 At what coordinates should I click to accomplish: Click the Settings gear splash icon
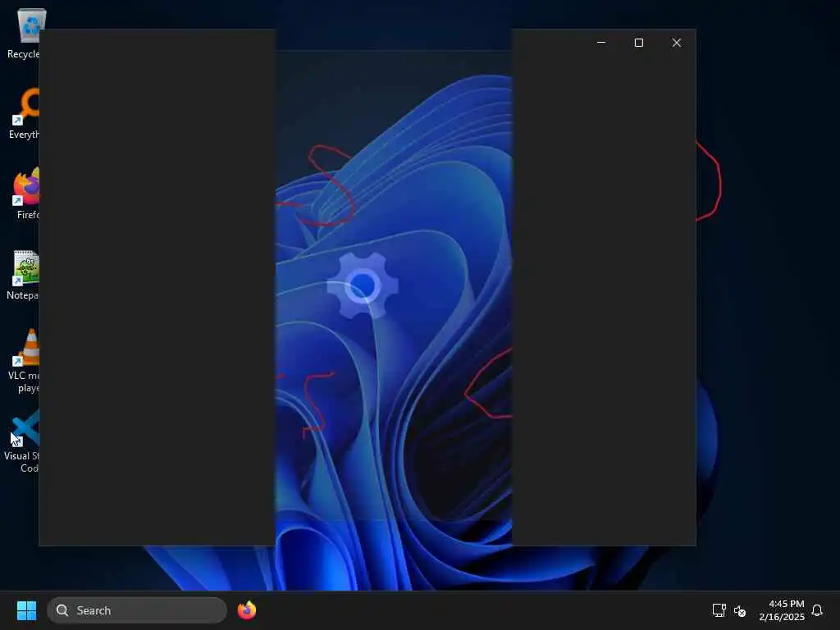coord(363,285)
